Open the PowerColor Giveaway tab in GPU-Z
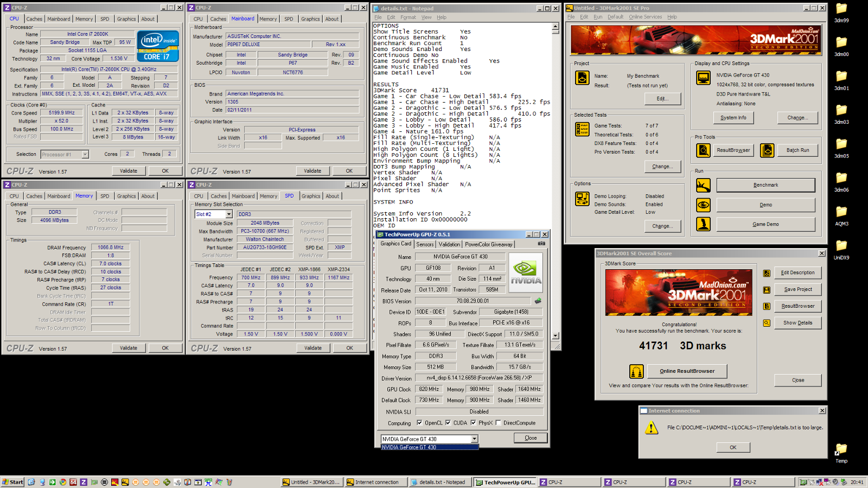This screenshot has height=488, width=868. coord(489,244)
